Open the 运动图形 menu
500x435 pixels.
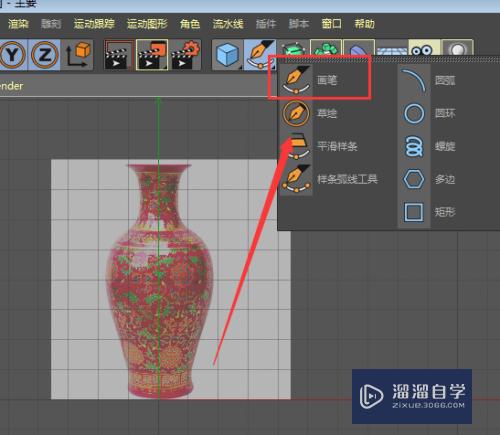[147, 24]
